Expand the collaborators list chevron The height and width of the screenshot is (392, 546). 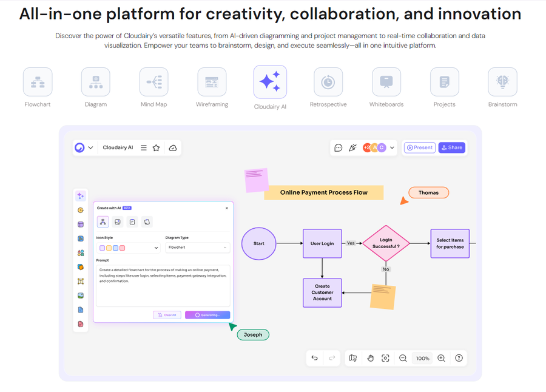point(392,147)
